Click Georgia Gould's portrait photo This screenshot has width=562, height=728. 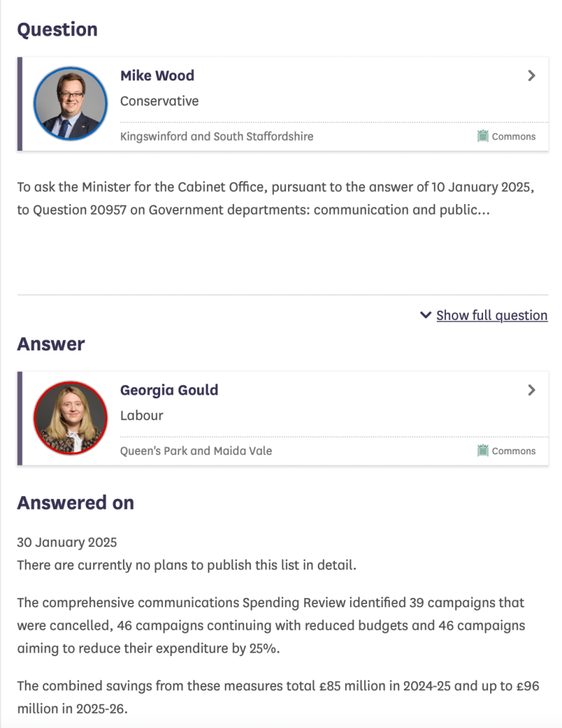tap(70, 417)
